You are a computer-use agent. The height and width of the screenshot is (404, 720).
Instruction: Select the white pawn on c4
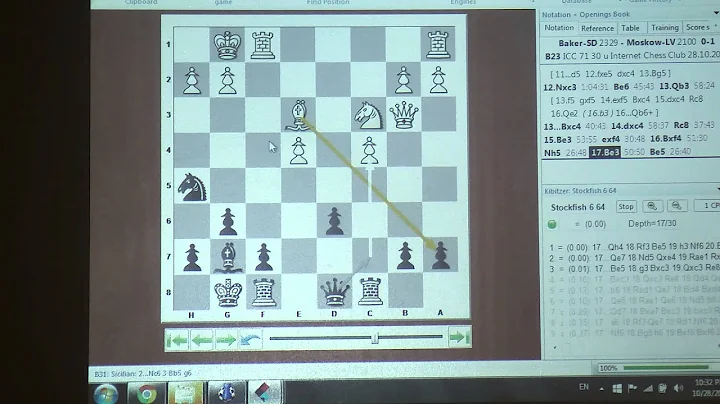click(x=369, y=150)
